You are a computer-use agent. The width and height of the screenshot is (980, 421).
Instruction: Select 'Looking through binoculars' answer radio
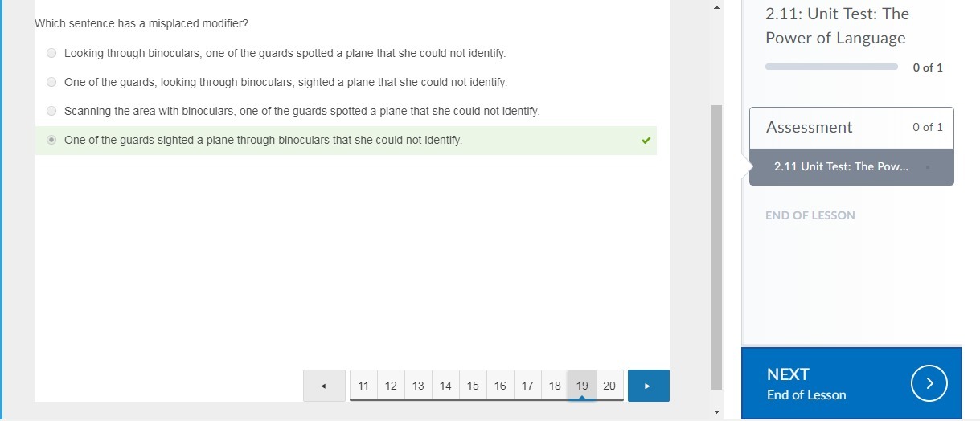pyautogui.click(x=51, y=53)
